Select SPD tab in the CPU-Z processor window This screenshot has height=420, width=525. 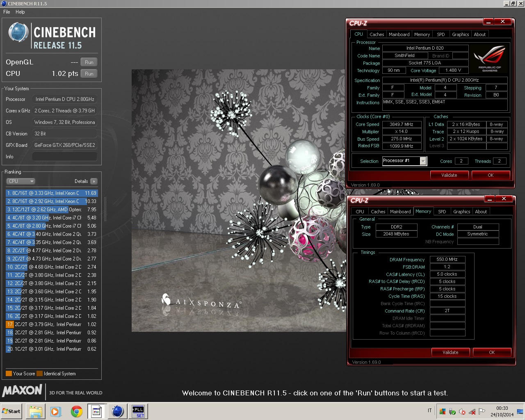point(441,34)
